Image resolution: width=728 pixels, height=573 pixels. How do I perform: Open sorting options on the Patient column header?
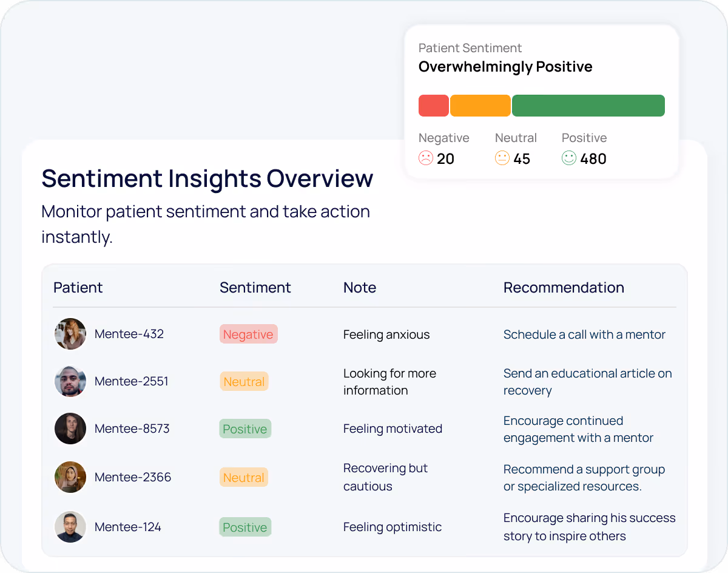(78, 287)
